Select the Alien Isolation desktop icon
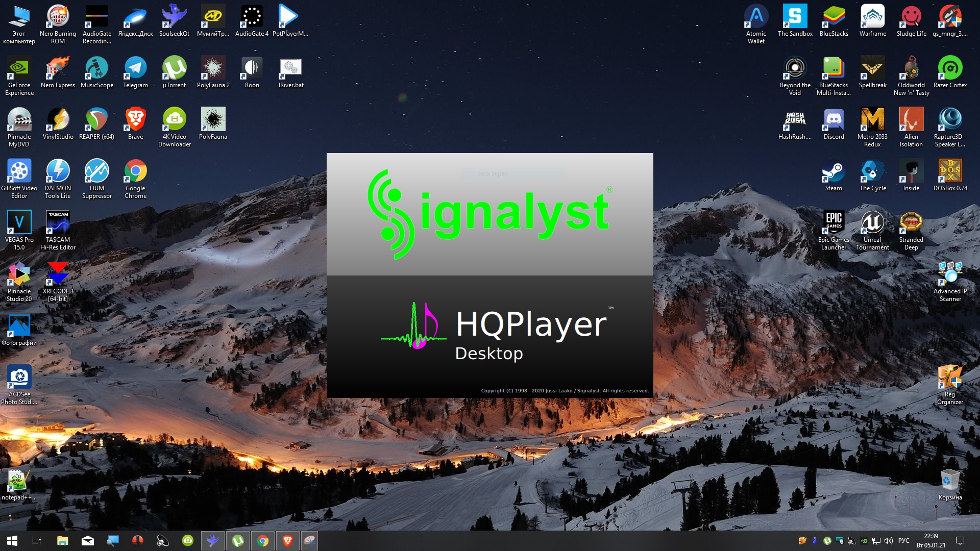 (911, 127)
